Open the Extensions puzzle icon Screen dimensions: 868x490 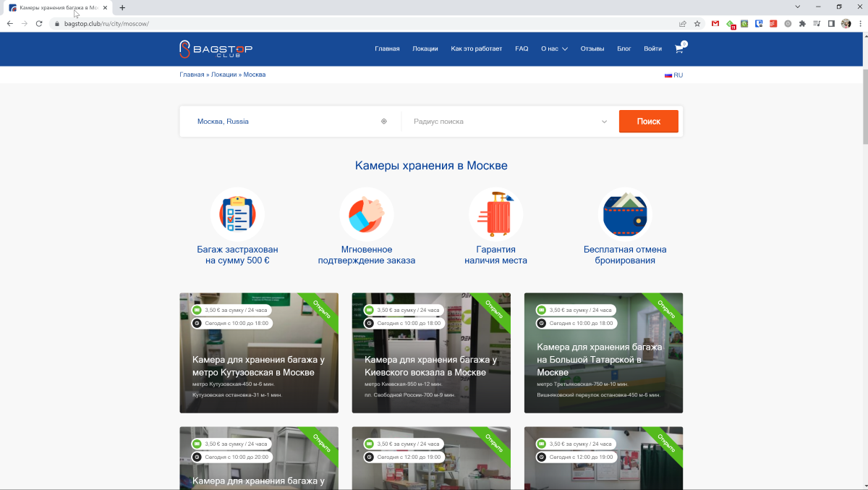(802, 23)
